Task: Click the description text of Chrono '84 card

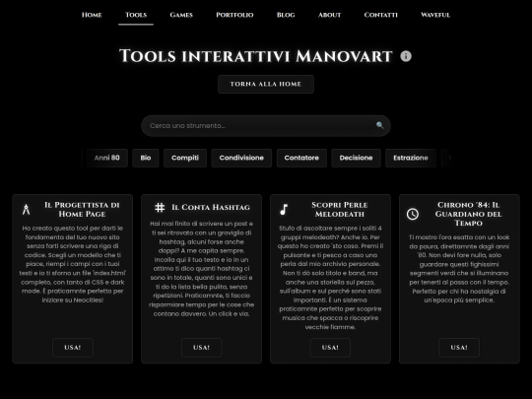Action: pyautogui.click(x=459, y=269)
